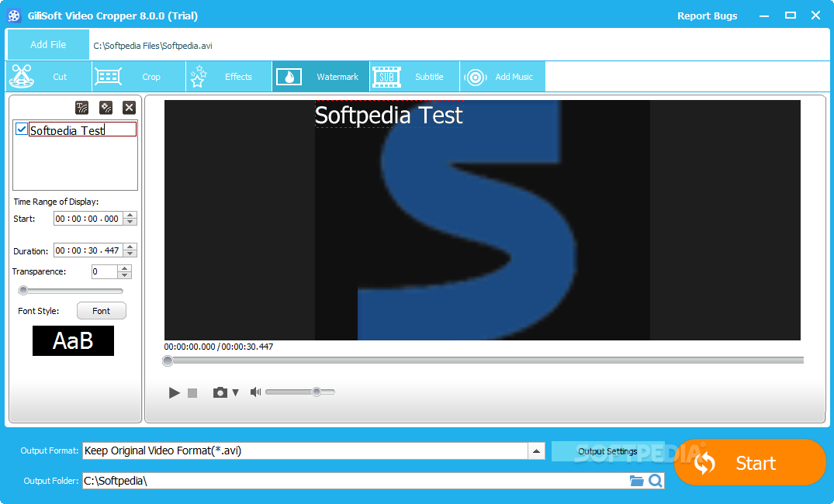Click the stars Effects icon
Screen dimensions: 834x504
[199, 77]
